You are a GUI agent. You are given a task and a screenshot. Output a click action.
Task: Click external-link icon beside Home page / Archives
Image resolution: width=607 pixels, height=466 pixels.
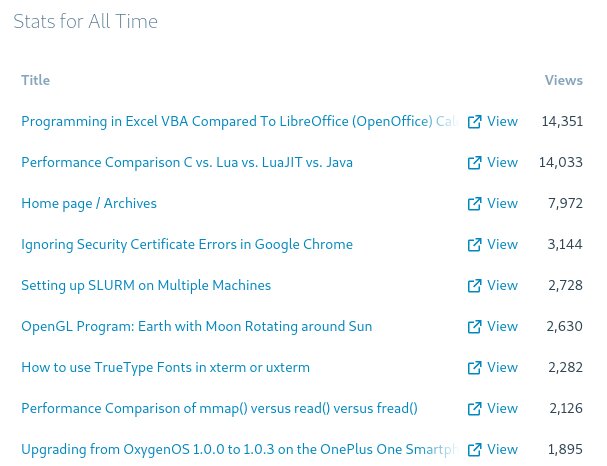click(475, 204)
